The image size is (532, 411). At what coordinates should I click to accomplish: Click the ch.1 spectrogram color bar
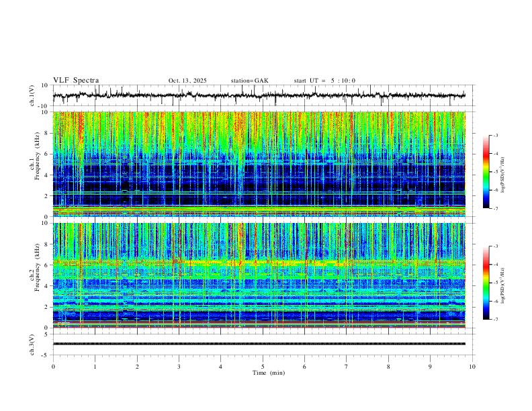486,172
